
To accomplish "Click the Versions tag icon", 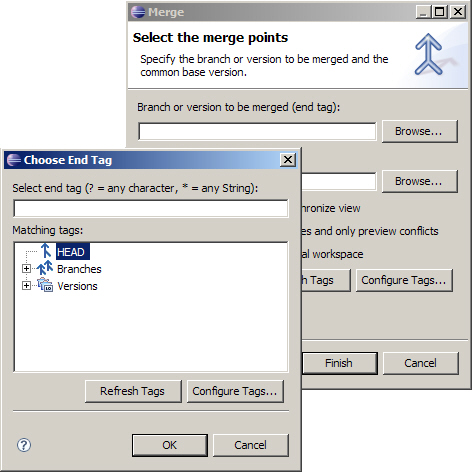I will click(x=45, y=285).
